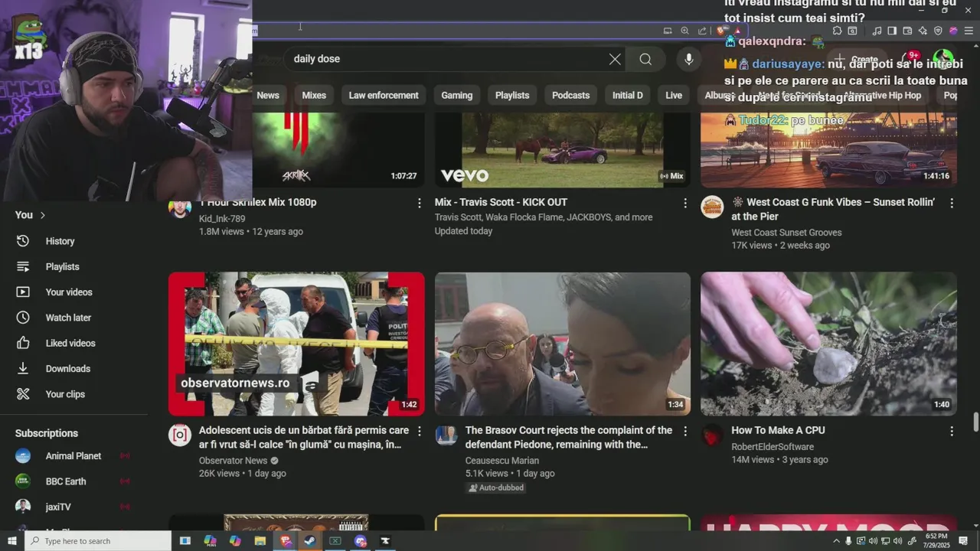Open options for West Coast G Funk video

click(x=952, y=203)
